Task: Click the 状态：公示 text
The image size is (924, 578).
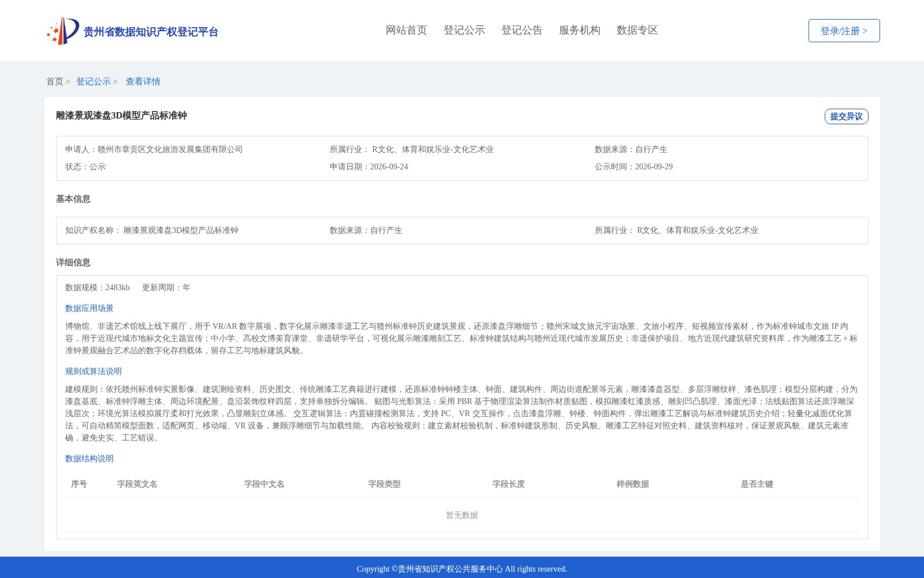Action: coord(85,167)
